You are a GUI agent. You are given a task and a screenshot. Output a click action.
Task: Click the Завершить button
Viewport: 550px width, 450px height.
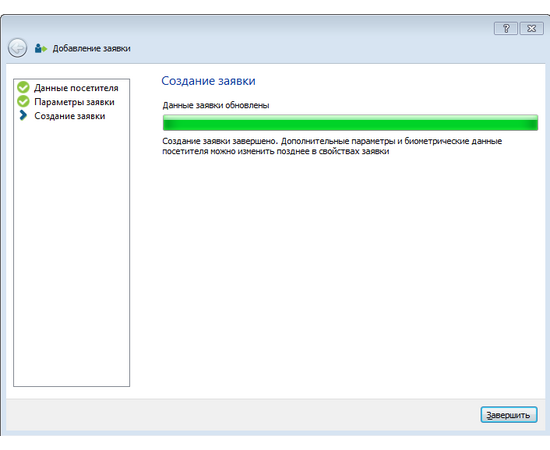(509, 415)
